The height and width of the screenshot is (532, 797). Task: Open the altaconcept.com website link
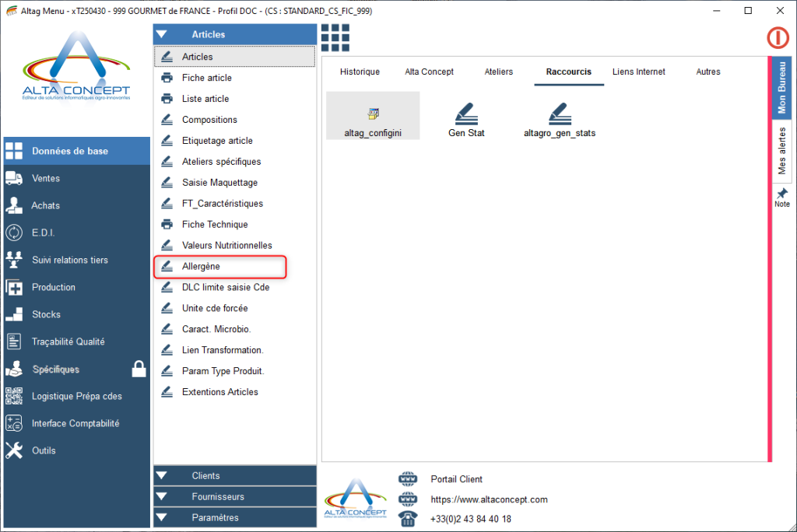489,499
